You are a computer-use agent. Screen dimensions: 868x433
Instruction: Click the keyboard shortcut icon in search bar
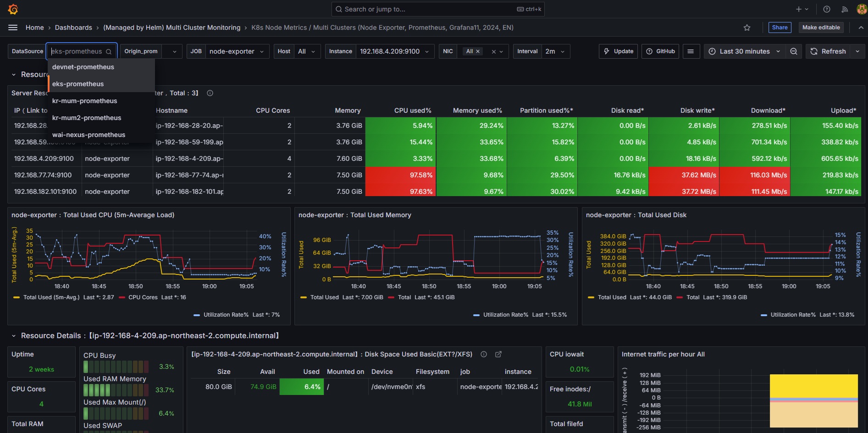pyautogui.click(x=520, y=9)
